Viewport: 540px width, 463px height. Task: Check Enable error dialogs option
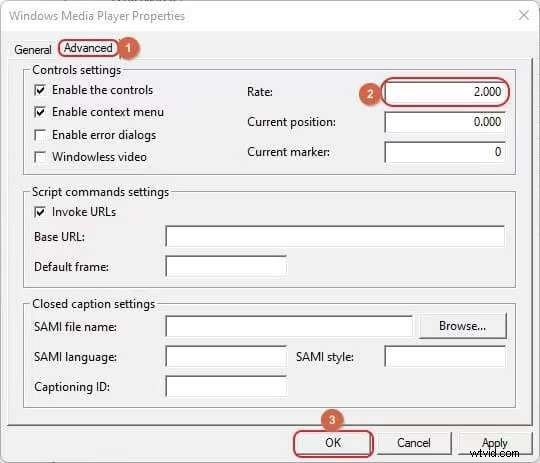point(40,135)
